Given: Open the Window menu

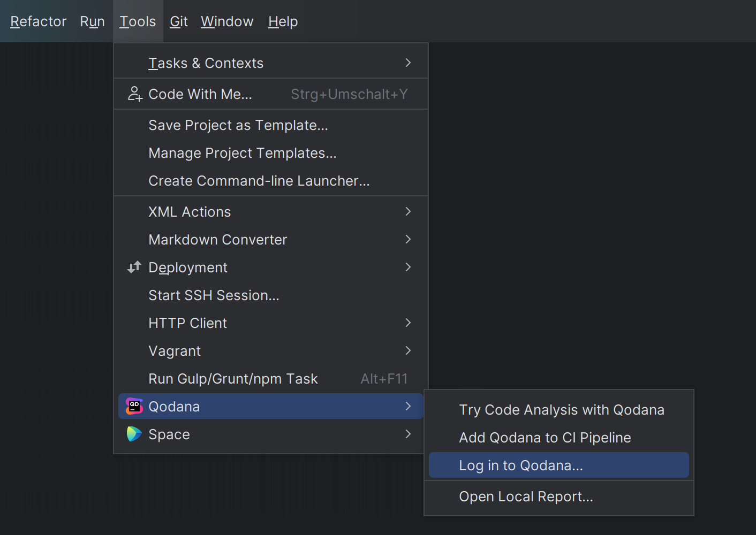Looking at the screenshot, I should pos(227,21).
